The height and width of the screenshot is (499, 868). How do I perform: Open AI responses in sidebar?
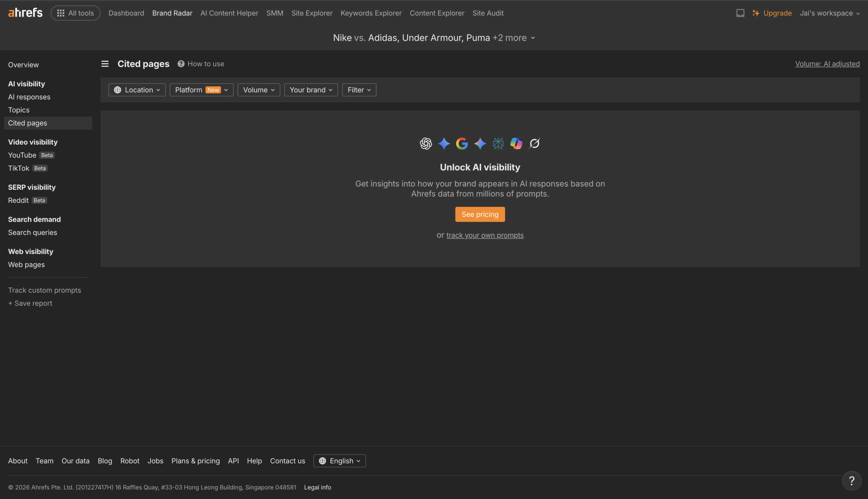(29, 97)
